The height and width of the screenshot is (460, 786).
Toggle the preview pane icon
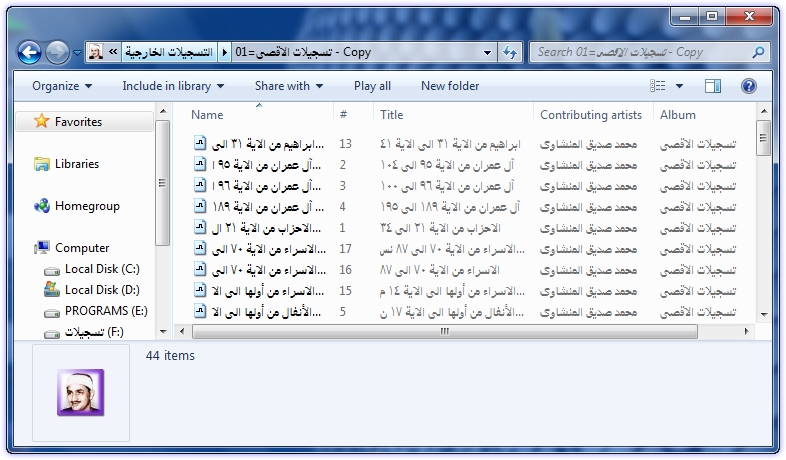[713, 86]
